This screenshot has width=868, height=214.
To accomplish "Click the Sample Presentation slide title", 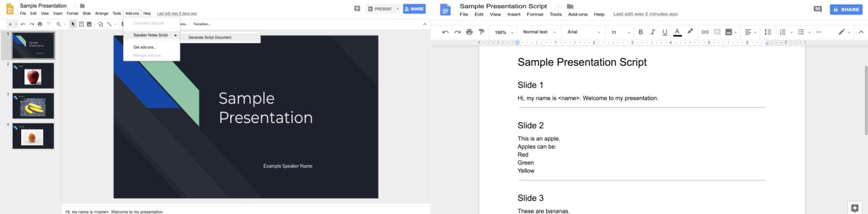I will (266, 108).
